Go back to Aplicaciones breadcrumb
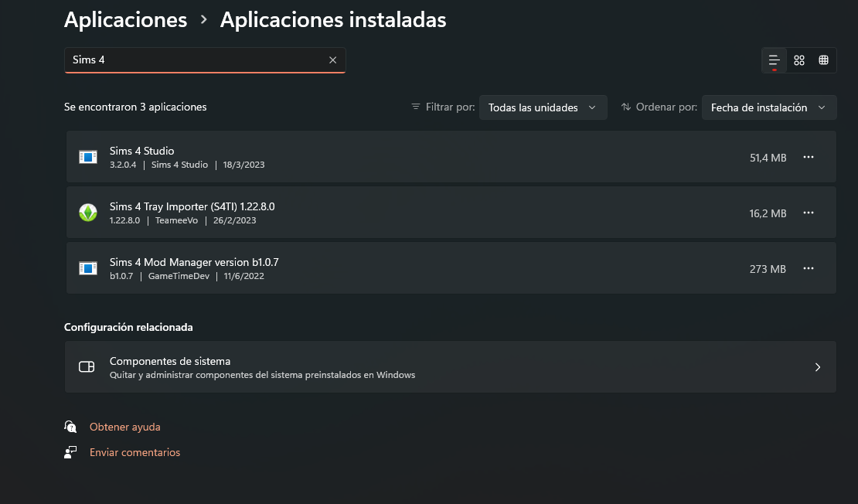Image resolution: width=858 pixels, height=504 pixels. pos(125,20)
